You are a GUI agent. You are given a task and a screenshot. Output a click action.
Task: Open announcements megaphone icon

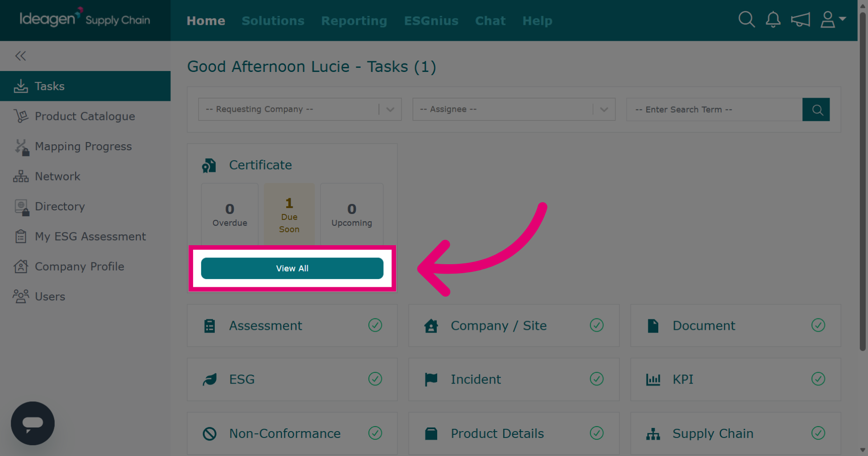[x=800, y=19]
